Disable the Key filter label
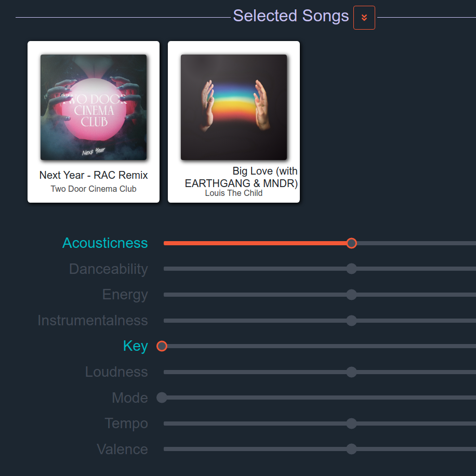476x476 pixels. [x=136, y=346]
